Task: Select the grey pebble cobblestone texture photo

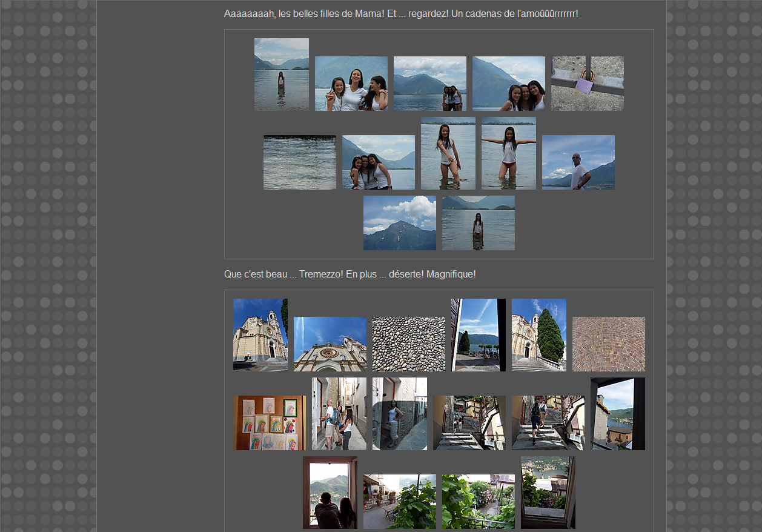Action: [408, 344]
